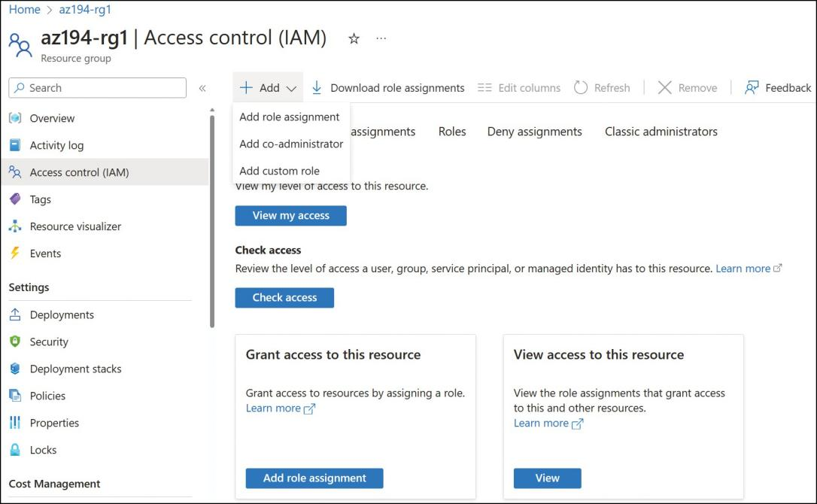Click the Deployments upload icon

[15, 314]
